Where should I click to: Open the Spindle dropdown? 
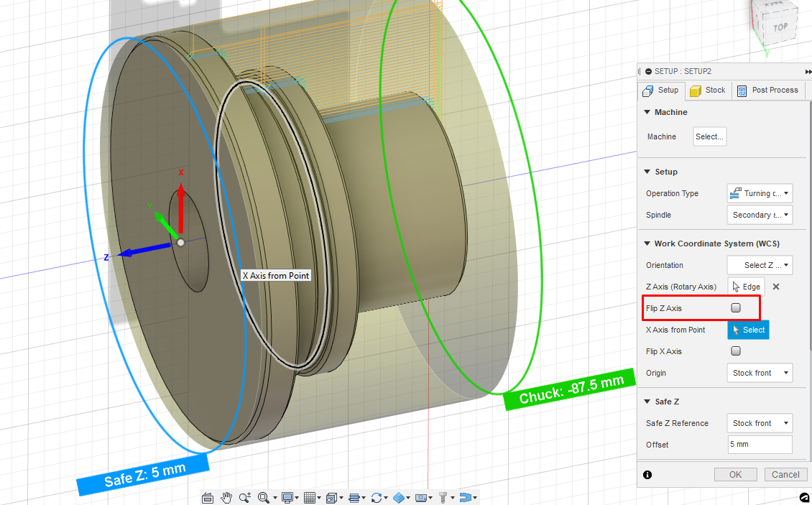[760, 215]
